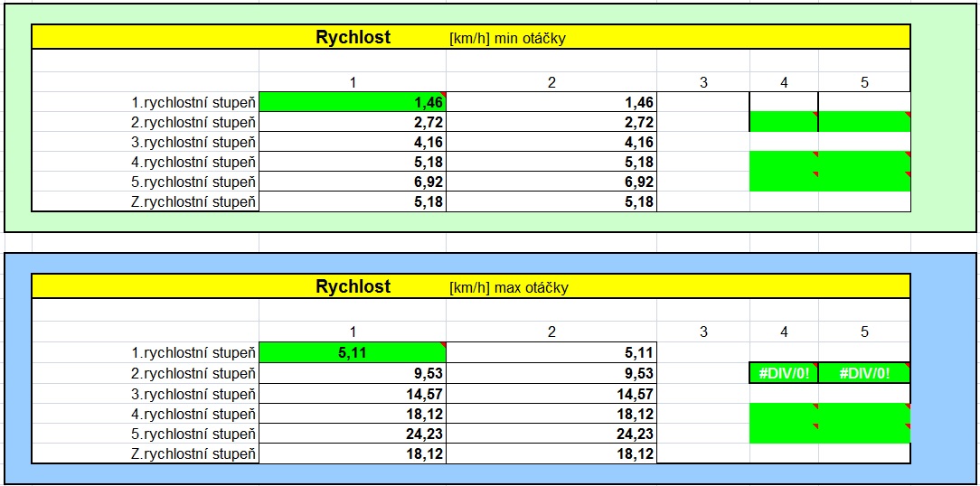
Task: Click 2,72 under column 2, min otáčky table
Action: point(551,122)
